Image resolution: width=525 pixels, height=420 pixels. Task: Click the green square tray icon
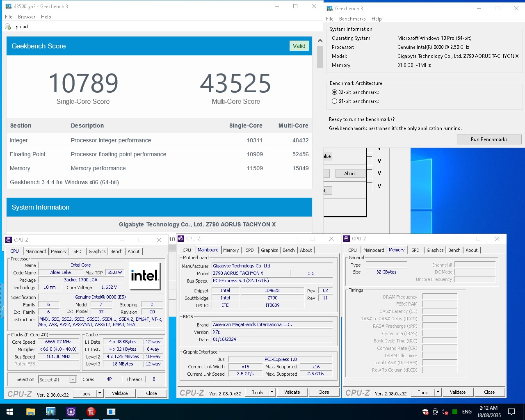(455, 412)
